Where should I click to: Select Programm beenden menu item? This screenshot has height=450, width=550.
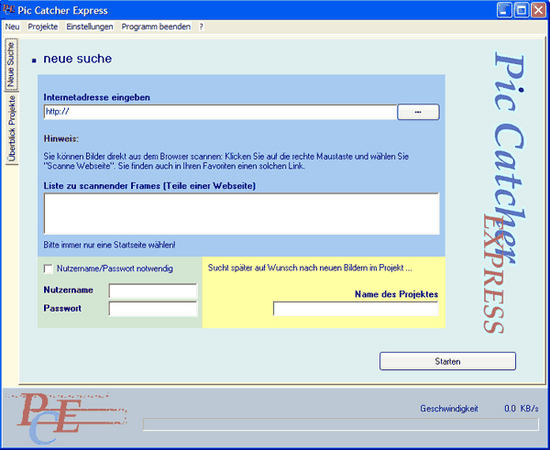pos(156,27)
